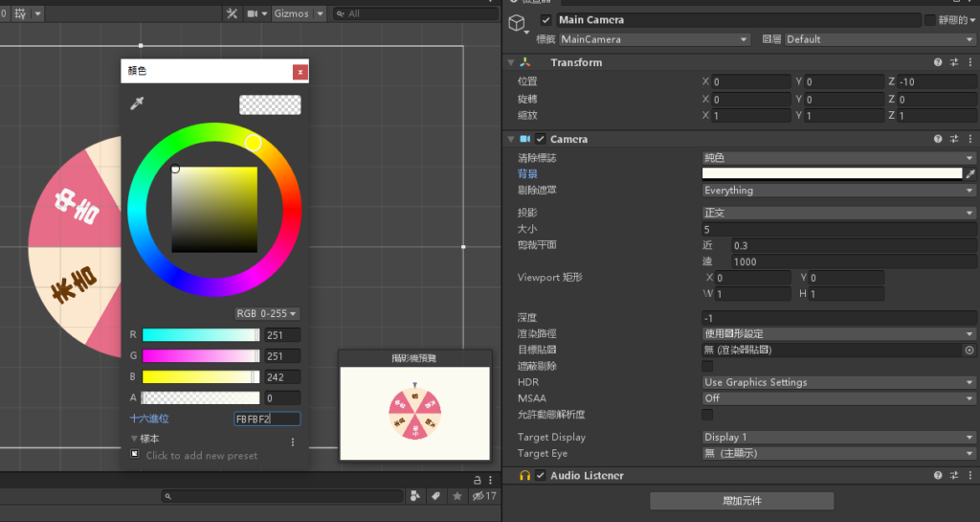980x522 pixels.
Task: Open the MainCamera tag dropdown
Action: tap(654, 39)
